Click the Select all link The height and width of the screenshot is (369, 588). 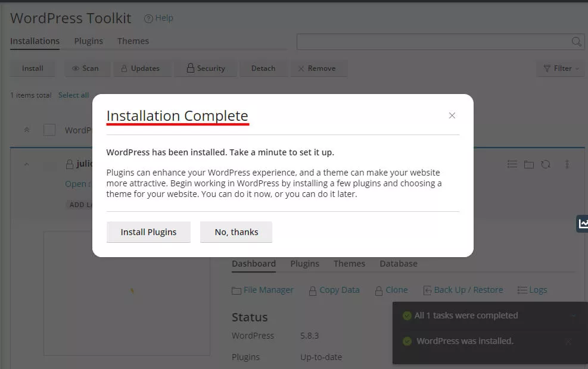click(73, 95)
